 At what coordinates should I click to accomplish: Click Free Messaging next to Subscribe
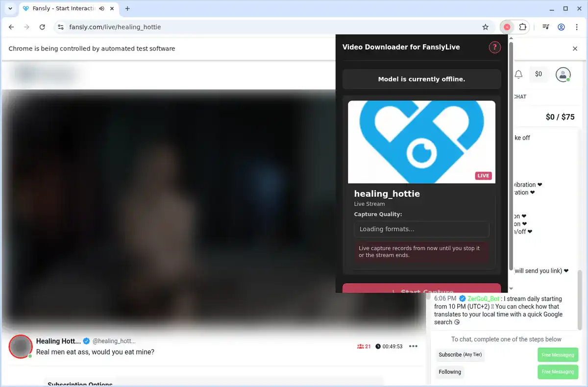(558, 355)
